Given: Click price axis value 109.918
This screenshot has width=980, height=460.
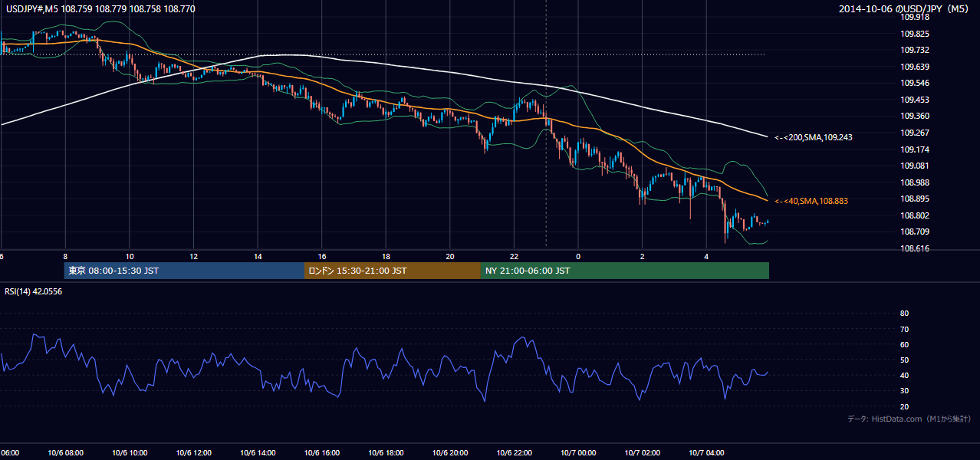Looking at the screenshot, I should pos(914,17).
